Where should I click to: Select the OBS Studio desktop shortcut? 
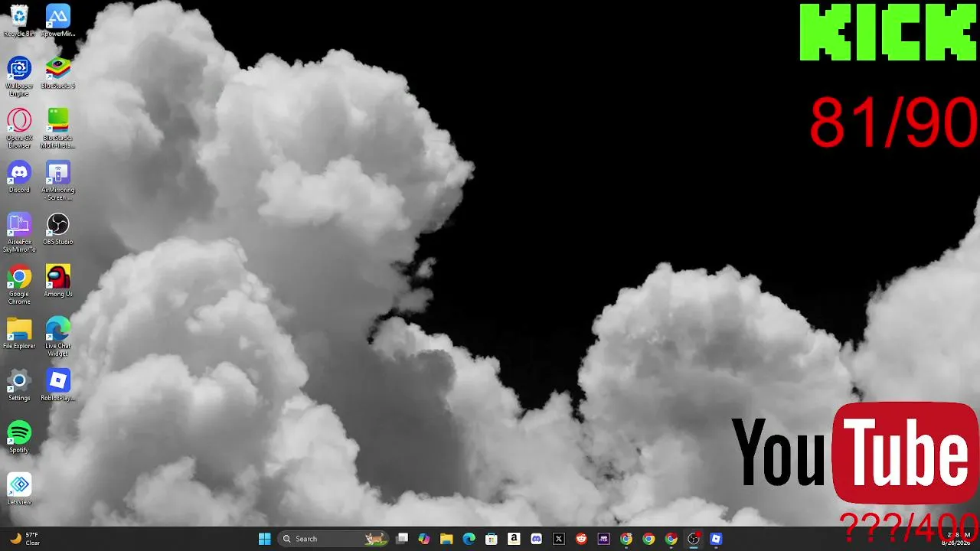(58, 229)
